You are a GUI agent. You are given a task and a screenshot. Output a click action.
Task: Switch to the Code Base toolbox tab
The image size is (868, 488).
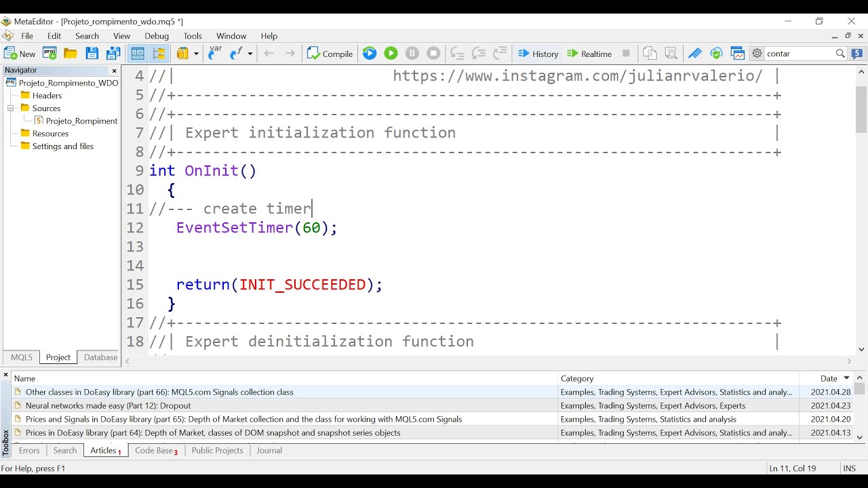pos(156,450)
